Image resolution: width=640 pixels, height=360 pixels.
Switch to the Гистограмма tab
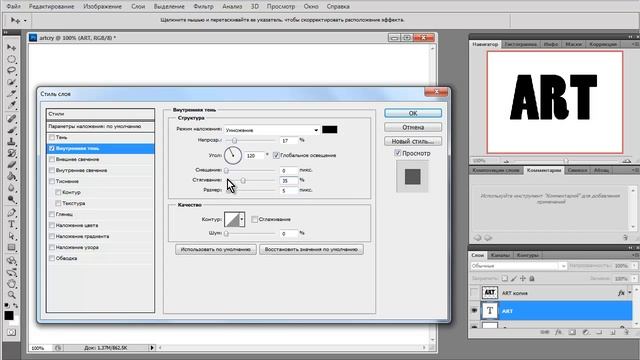click(520, 44)
